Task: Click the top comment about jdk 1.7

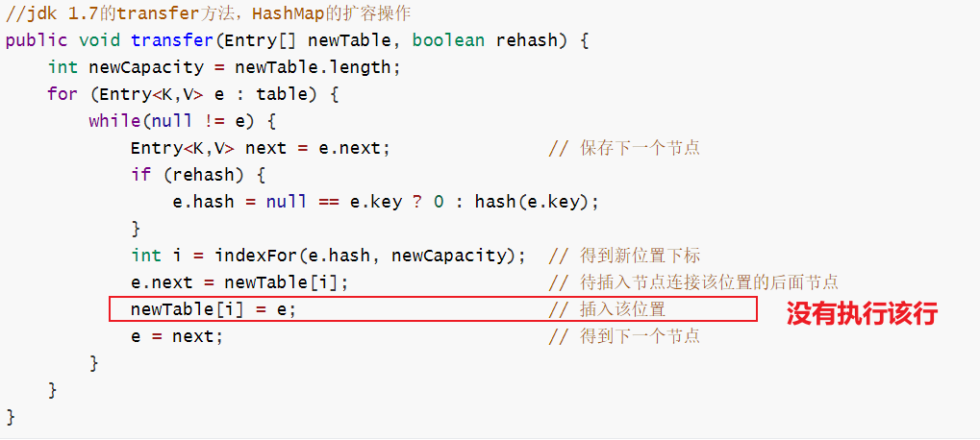Action: click(x=208, y=13)
